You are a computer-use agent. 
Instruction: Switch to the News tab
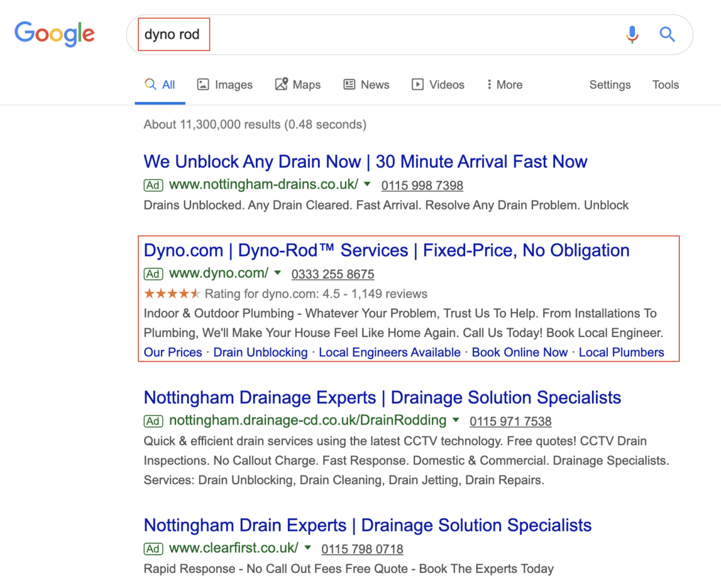pos(367,85)
